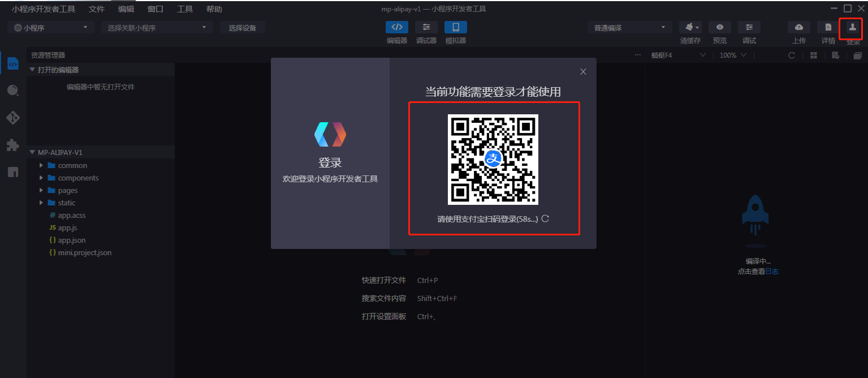Open the Extensions puzzle-piece sidebar icon
The width and height of the screenshot is (868, 378).
pyautogui.click(x=12, y=145)
